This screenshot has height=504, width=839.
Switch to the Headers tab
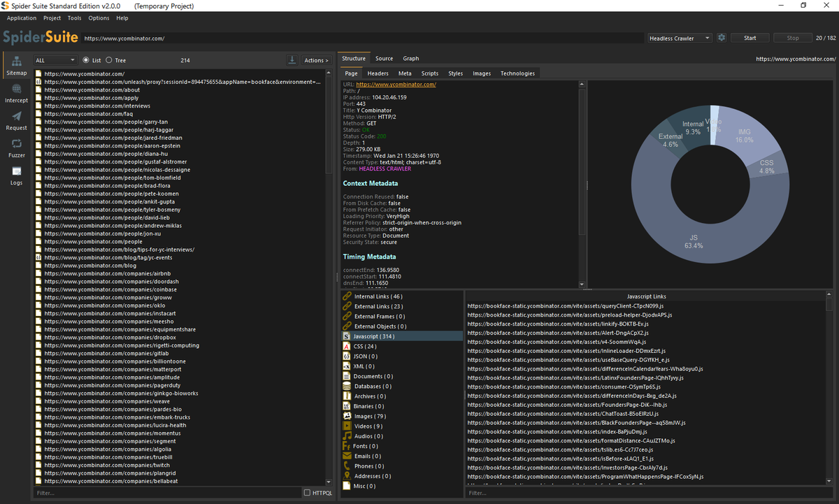[378, 73]
